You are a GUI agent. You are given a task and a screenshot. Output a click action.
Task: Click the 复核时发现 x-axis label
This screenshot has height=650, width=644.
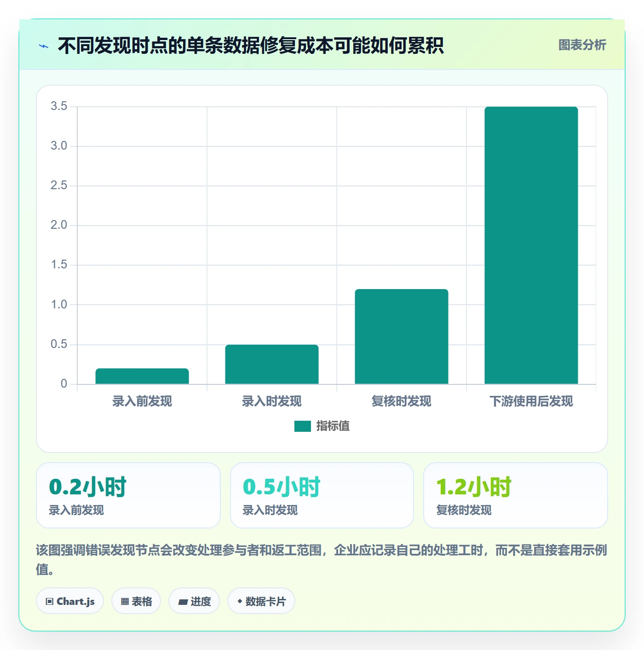coord(402,401)
